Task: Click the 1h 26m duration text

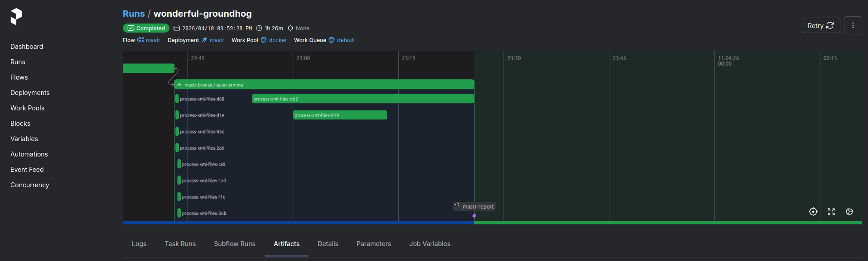Action: (x=274, y=28)
